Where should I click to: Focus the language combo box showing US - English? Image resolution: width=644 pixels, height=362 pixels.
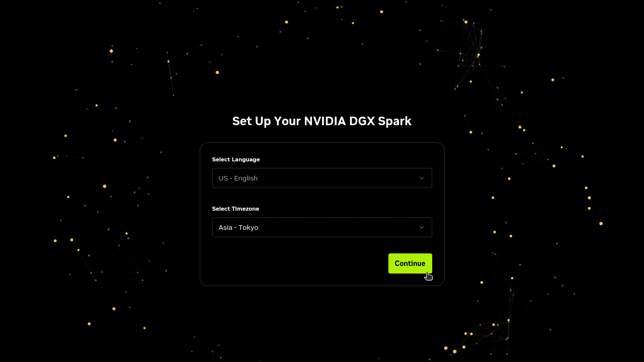click(322, 178)
